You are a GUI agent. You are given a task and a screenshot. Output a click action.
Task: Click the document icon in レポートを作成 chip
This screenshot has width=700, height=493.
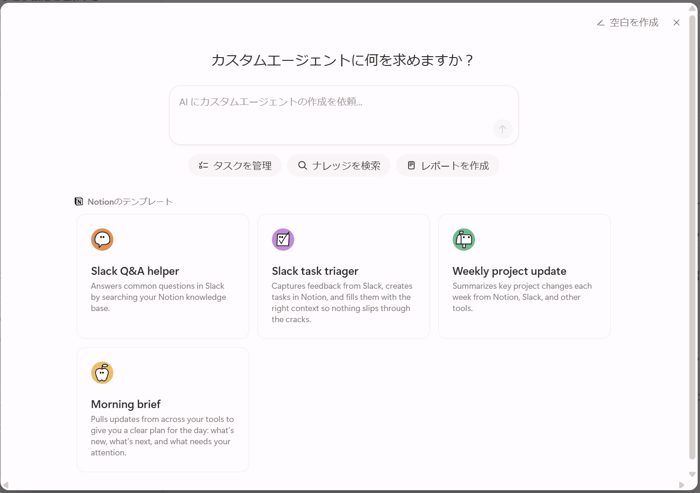click(411, 166)
